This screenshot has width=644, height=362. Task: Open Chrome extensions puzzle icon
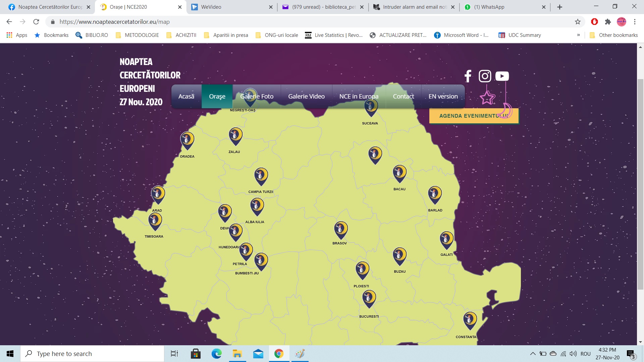pyautogui.click(x=608, y=22)
